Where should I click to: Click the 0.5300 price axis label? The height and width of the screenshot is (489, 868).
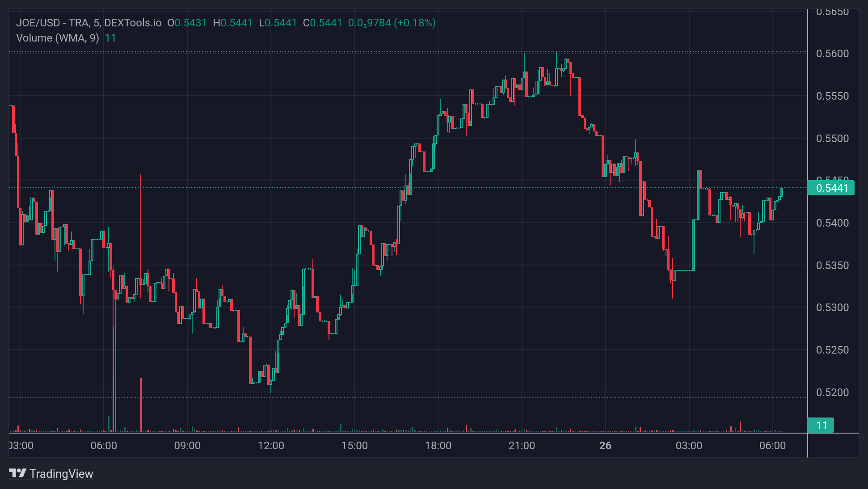(832, 308)
